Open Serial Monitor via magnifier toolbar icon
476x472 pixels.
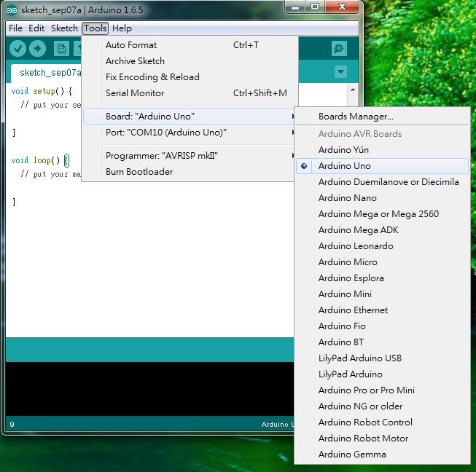click(339, 49)
